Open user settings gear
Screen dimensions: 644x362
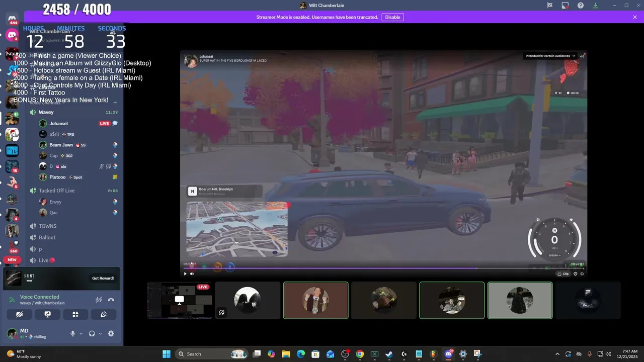(111, 333)
